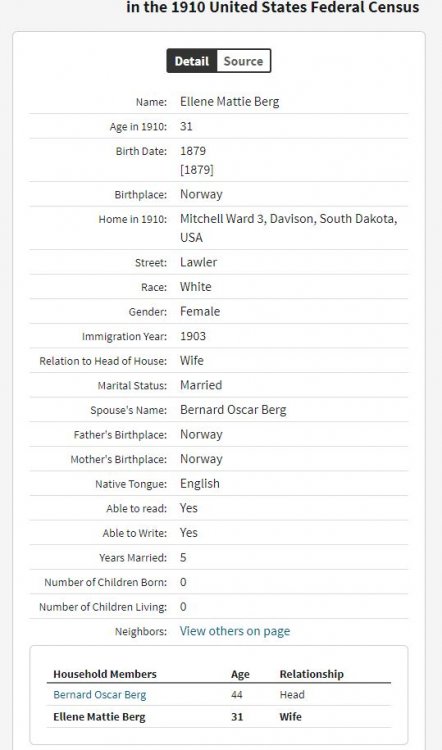Image resolution: width=442 pixels, height=750 pixels.
Task: Click the Ellene Mattie Berg household row
Action: pyautogui.click(x=219, y=717)
